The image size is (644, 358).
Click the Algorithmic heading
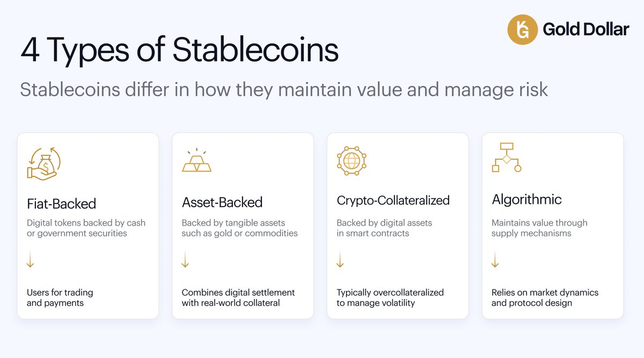pos(527,200)
